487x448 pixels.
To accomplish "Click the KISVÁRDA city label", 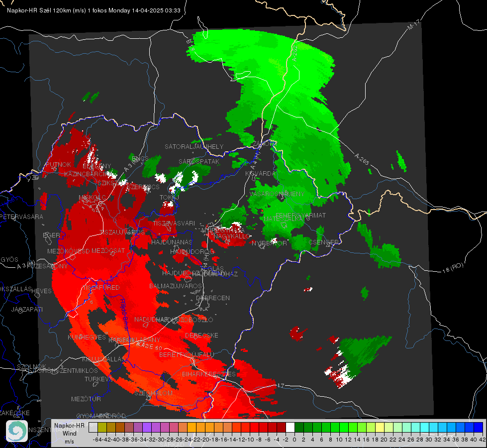I will tap(260, 174).
